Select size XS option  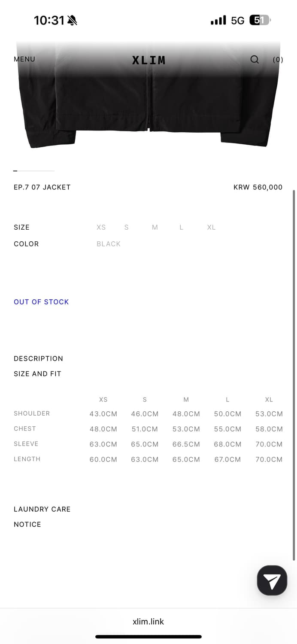coord(101,228)
